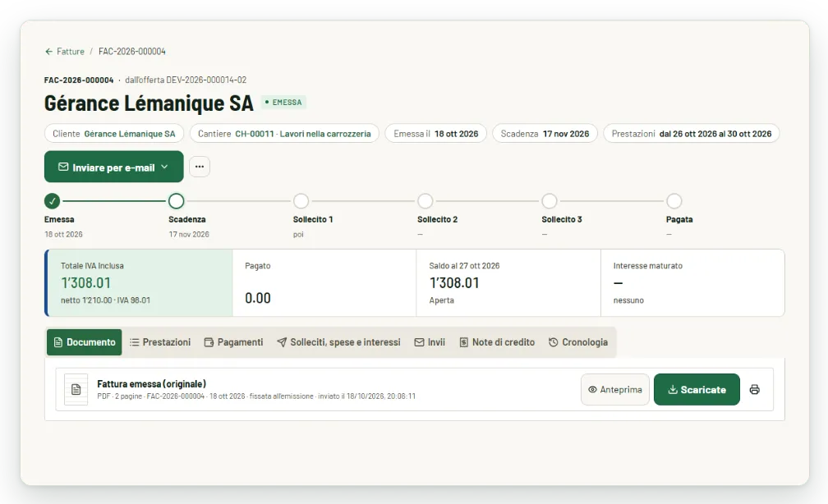Click the Anteprima preview button
This screenshot has height=504, width=828.
coord(615,389)
